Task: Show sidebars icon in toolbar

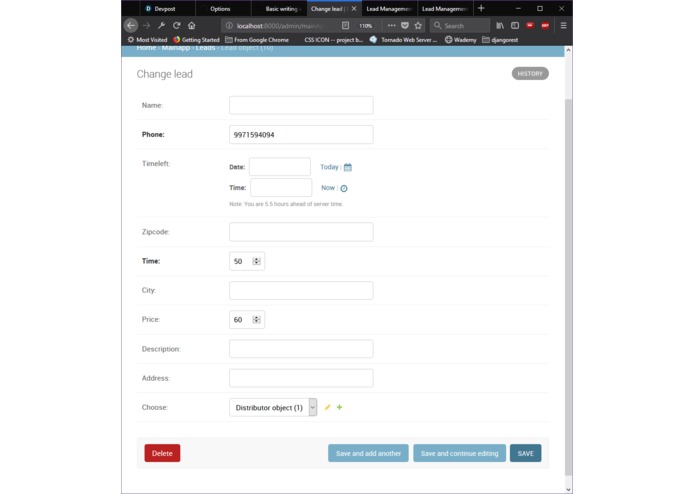Action: click(x=515, y=26)
